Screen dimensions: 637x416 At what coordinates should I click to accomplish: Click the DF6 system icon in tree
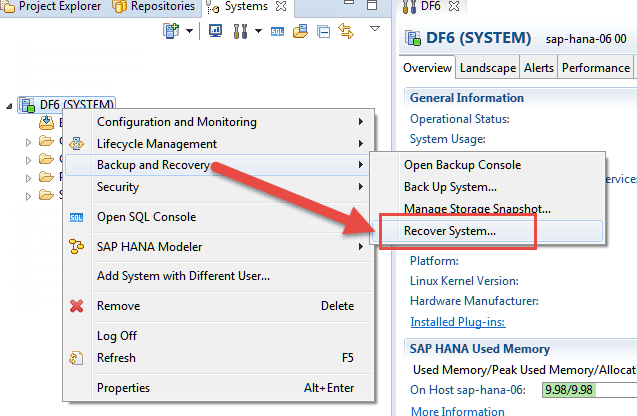[28, 105]
